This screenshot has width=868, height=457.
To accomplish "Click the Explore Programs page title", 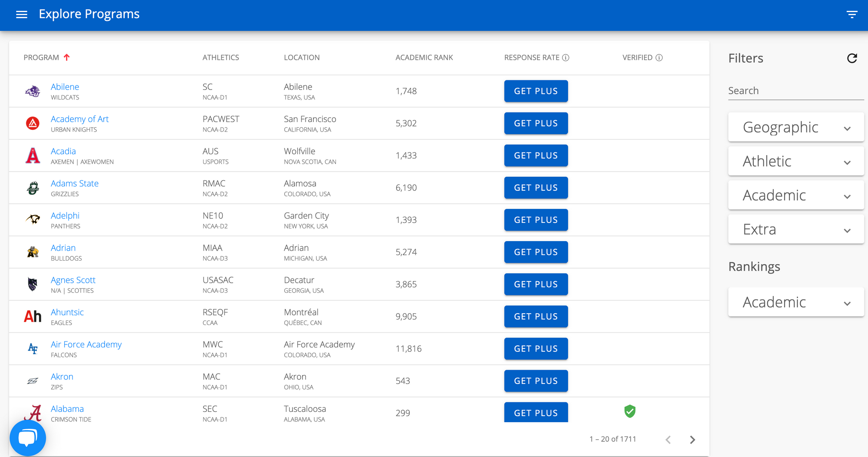I will (x=89, y=14).
